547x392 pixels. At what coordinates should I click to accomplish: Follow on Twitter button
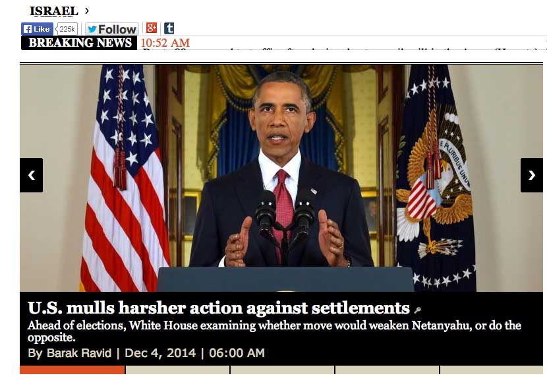tap(112, 29)
